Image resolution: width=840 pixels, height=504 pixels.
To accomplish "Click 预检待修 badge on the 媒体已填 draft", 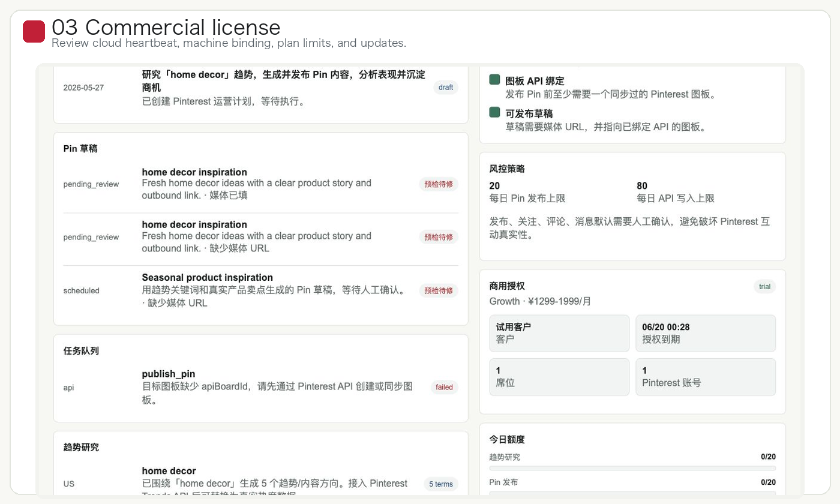I will click(x=439, y=184).
